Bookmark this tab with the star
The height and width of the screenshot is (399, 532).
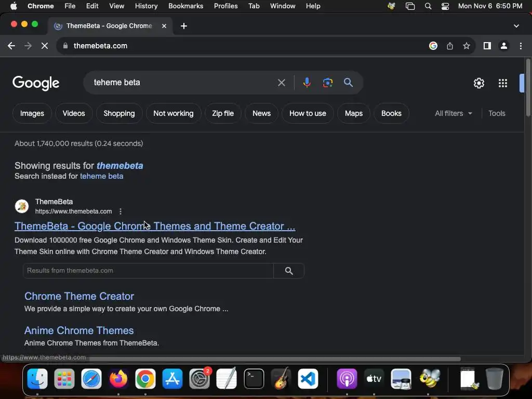[x=467, y=46]
